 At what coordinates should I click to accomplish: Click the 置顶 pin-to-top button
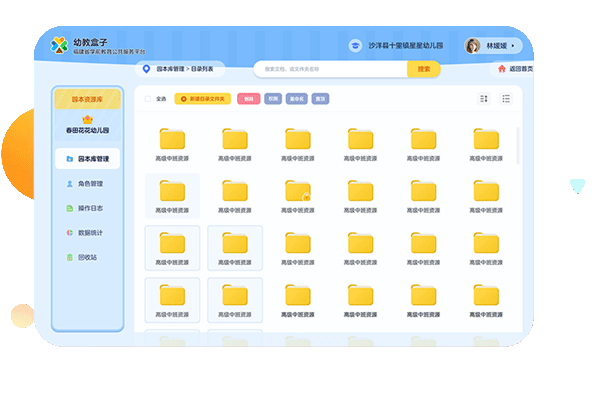point(320,99)
